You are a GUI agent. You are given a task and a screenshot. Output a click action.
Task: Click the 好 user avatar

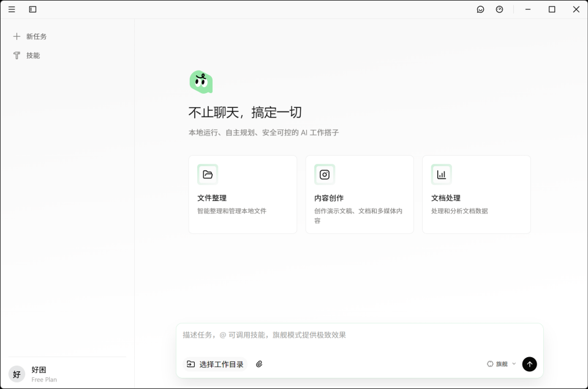point(17,373)
